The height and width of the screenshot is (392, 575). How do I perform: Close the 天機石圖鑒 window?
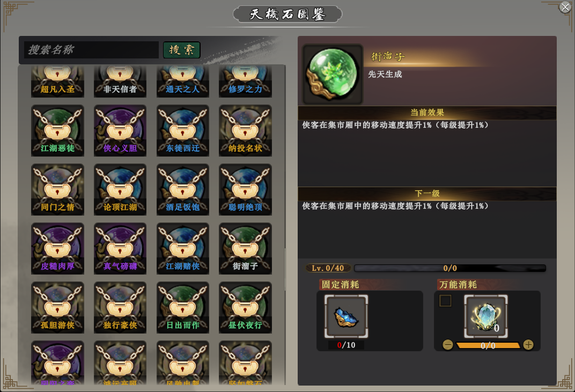pyautogui.click(x=565, y=8)
